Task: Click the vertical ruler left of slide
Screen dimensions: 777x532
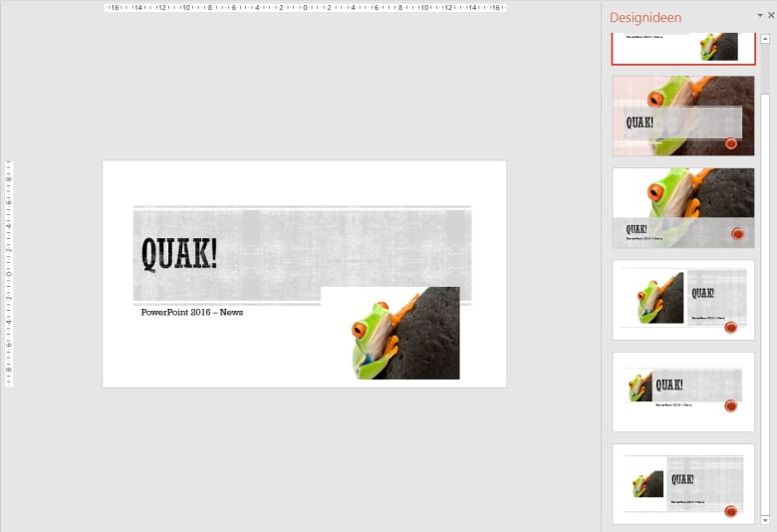Action: click(8, 274)
